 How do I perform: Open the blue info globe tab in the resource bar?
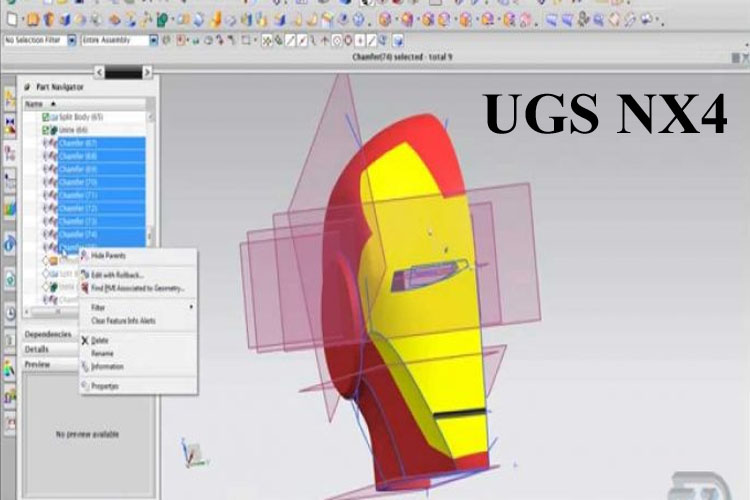(10, 244)
